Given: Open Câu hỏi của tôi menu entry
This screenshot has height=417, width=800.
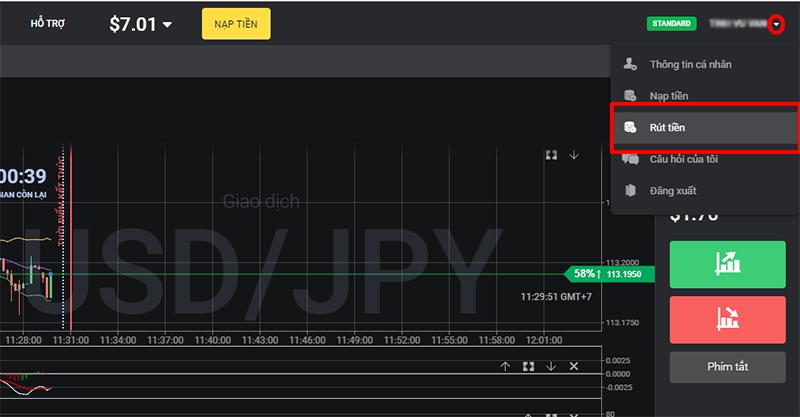Looking at the screenshot, I should (683, 159).
